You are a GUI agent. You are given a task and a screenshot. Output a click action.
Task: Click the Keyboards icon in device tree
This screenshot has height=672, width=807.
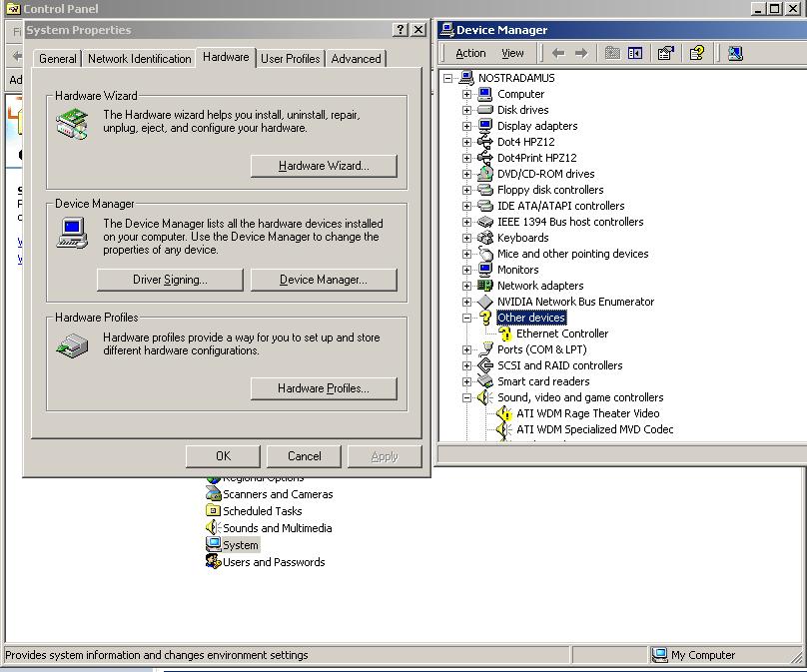[484, 238]
